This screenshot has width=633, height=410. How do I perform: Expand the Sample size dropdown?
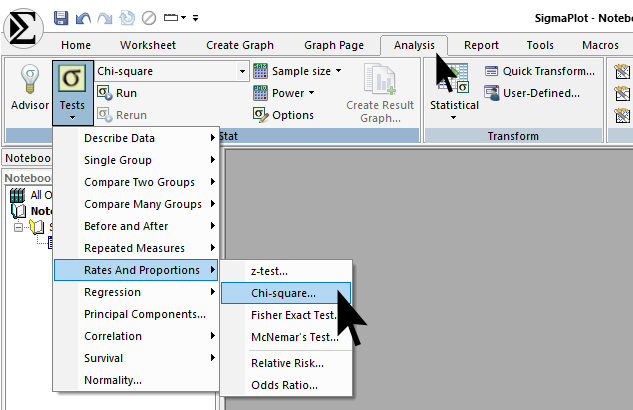tap(298, 71)
